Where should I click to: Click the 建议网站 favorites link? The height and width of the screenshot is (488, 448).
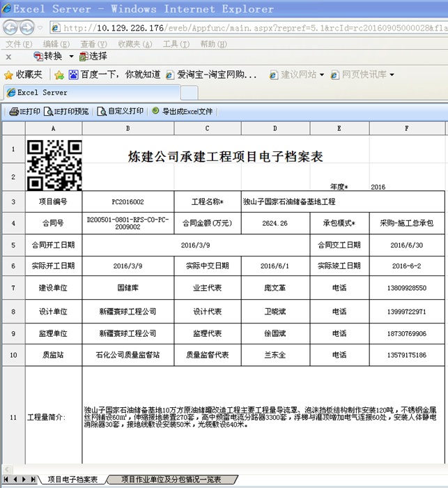coord(293,75)
